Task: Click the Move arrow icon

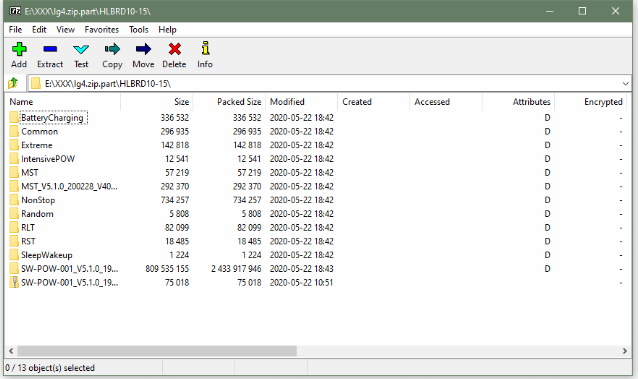Action: [x=143, y=49]
